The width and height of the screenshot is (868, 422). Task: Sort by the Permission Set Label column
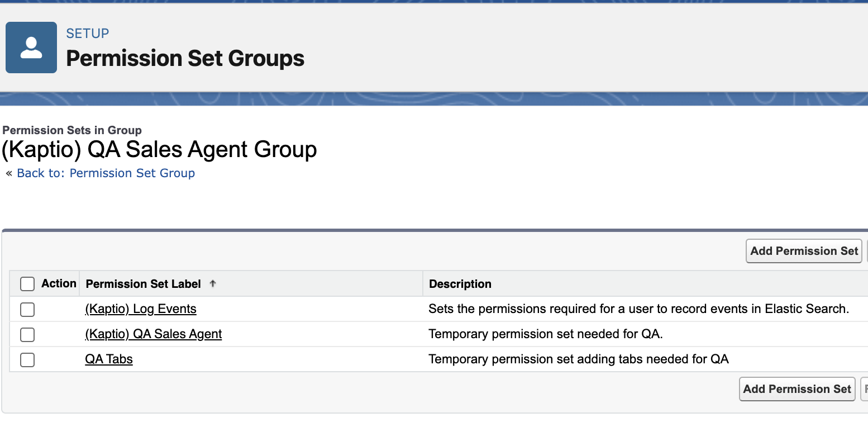pyautogui.click(x=143, y=283)
